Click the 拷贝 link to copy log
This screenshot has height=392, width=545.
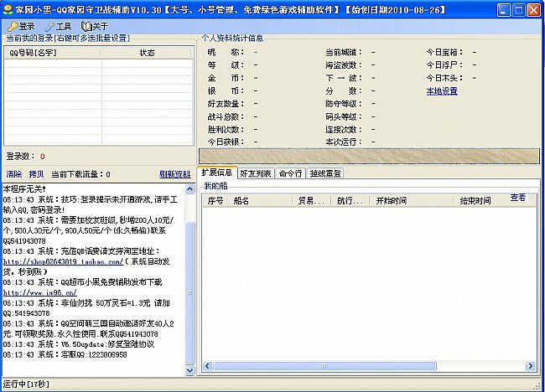click(36, 174)
